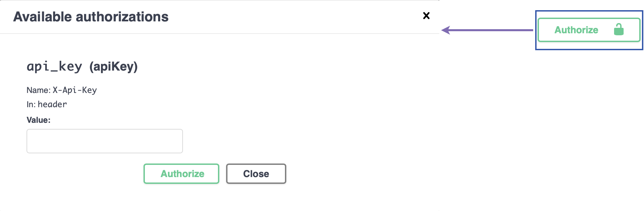The image size is (644, 211).
Task: Click the Available authorizations heading
Action: [x=91, y=17]
